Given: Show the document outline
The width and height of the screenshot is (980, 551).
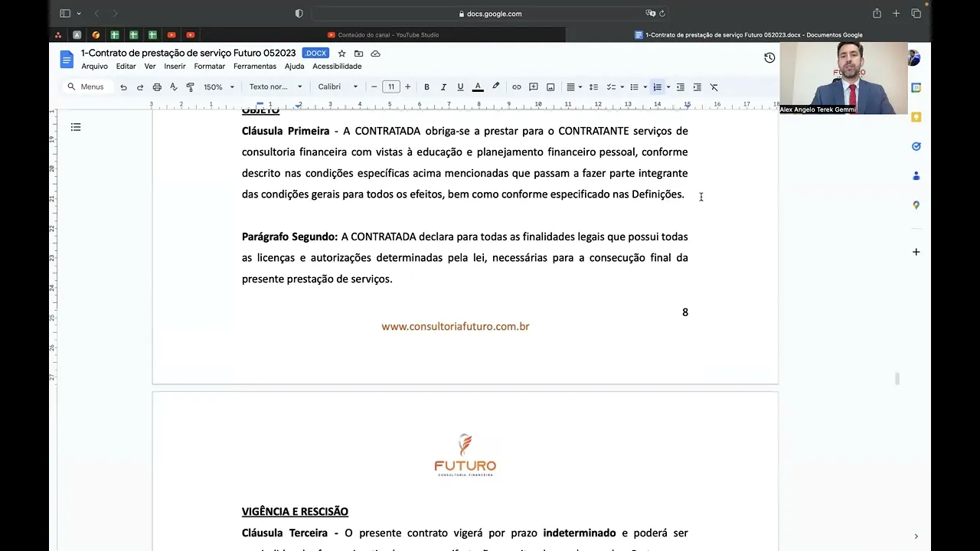Looking at the screenshot, I should tap(76, 127).
